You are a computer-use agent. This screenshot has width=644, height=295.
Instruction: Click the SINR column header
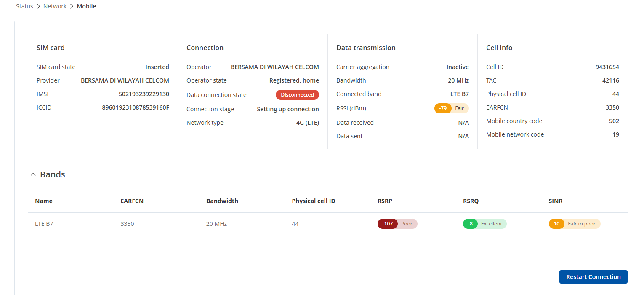556,201
